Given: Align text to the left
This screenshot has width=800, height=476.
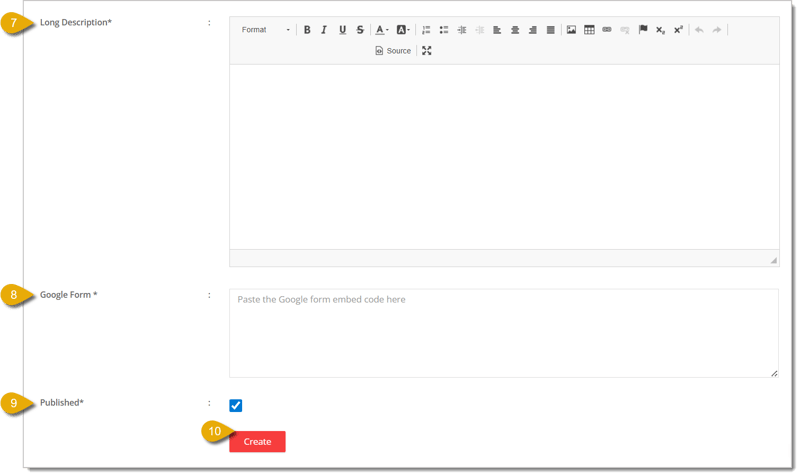Looking at the screenshot, I should 497,30.
